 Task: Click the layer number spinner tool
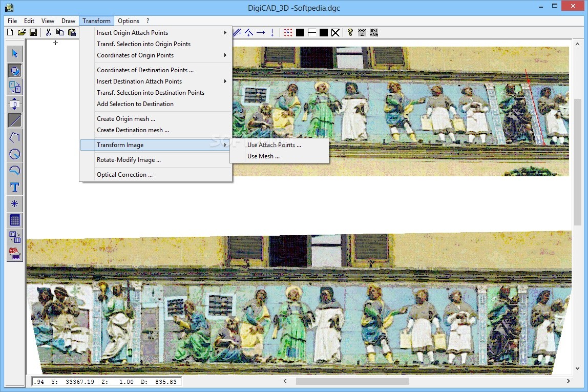point(15,104)
